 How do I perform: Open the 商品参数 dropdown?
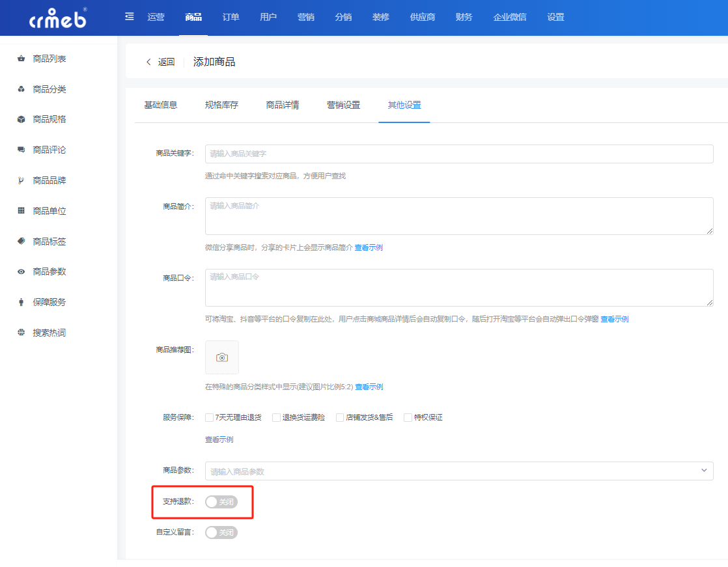458,471
